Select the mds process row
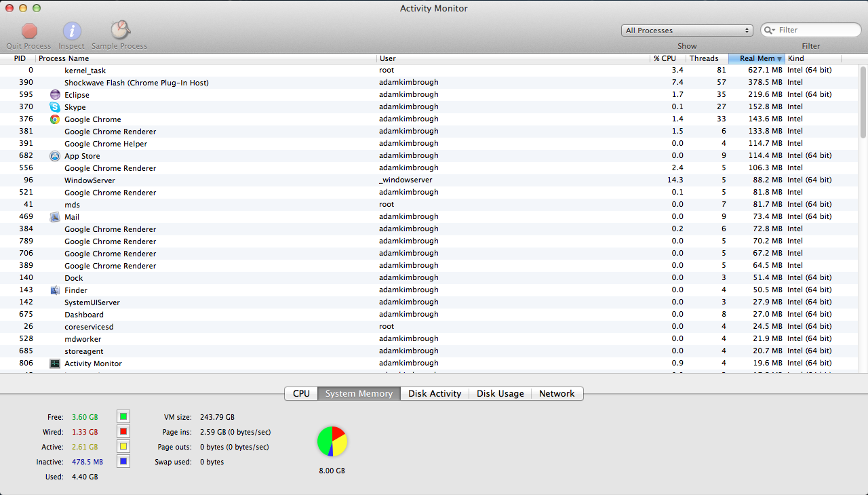 434,205
